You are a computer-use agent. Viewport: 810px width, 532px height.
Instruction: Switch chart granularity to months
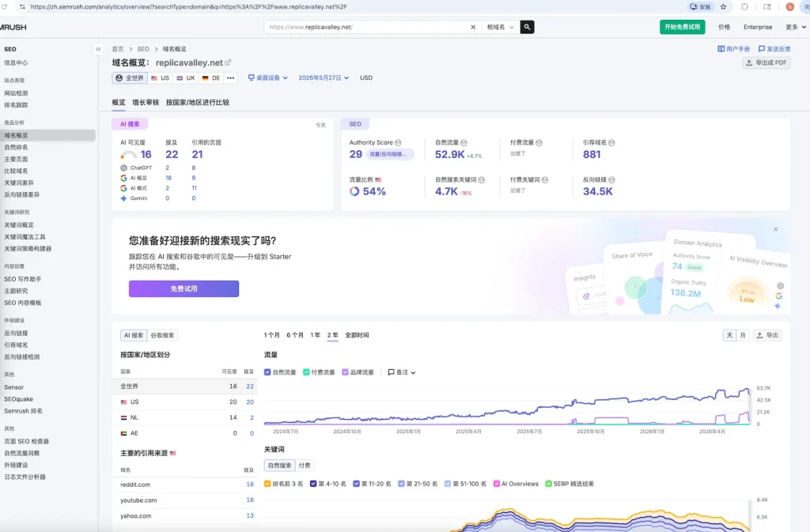(x=743, y=335)
